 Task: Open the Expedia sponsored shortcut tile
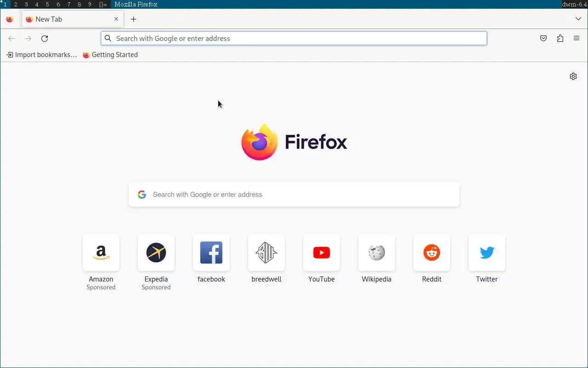(x=156, y=262)
